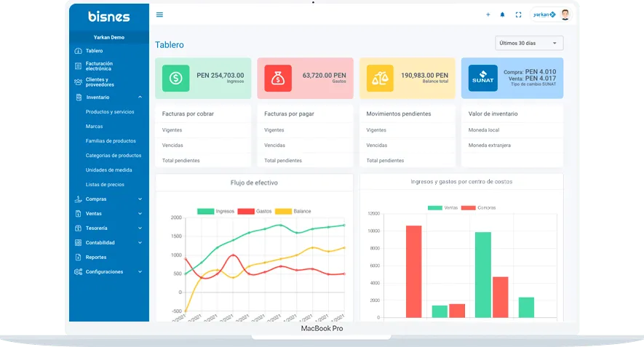Click Facturas por cobrar card header
Viewport: 644px width, 347px height.
[x=188, y=113]
